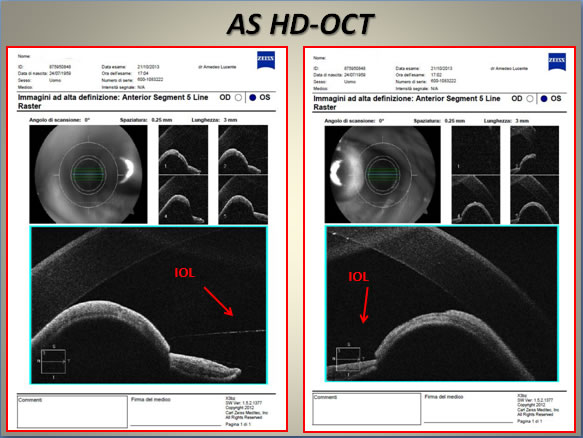Viewport: 583px width, 438px height.
Task: Select the OS radio button in right report
Action: (x=544, y=99)
